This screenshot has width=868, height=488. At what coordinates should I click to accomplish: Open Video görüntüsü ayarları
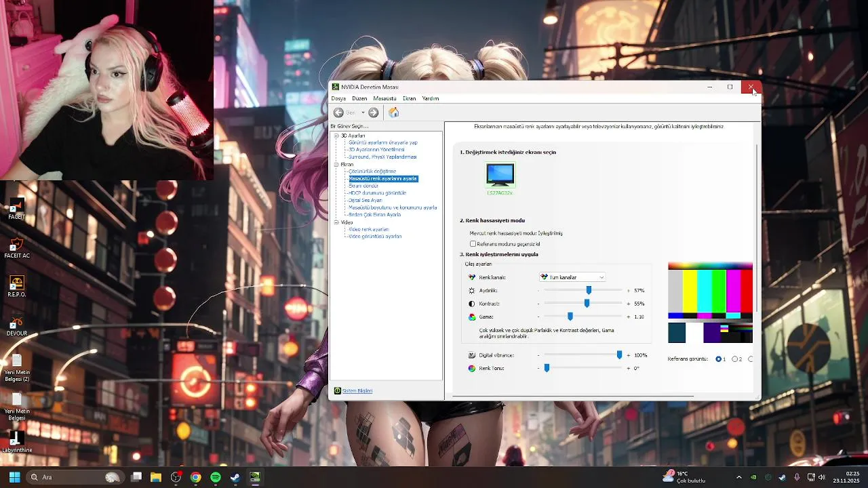pyautogui.click(x=375, y=237)
